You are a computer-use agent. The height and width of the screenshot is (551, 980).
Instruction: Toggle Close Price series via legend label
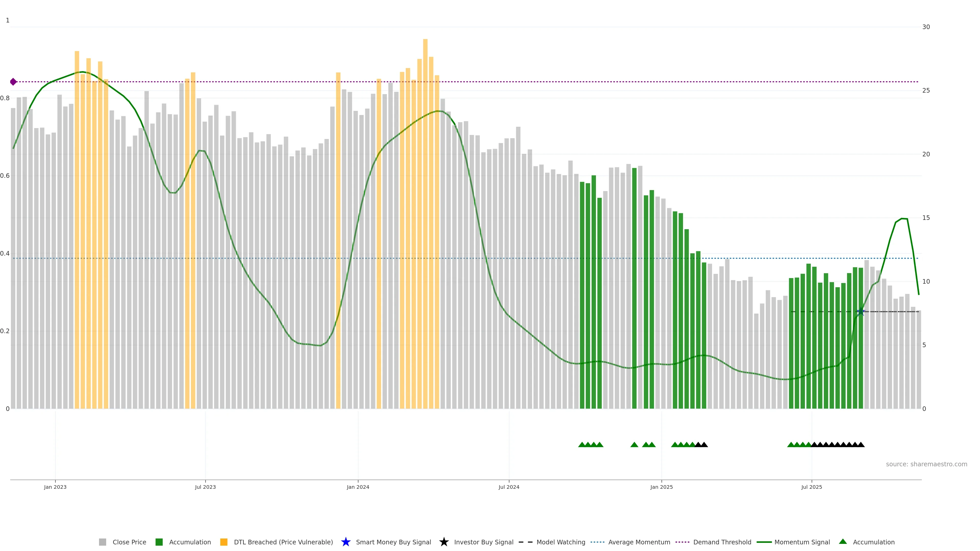[x=129, y=542]
